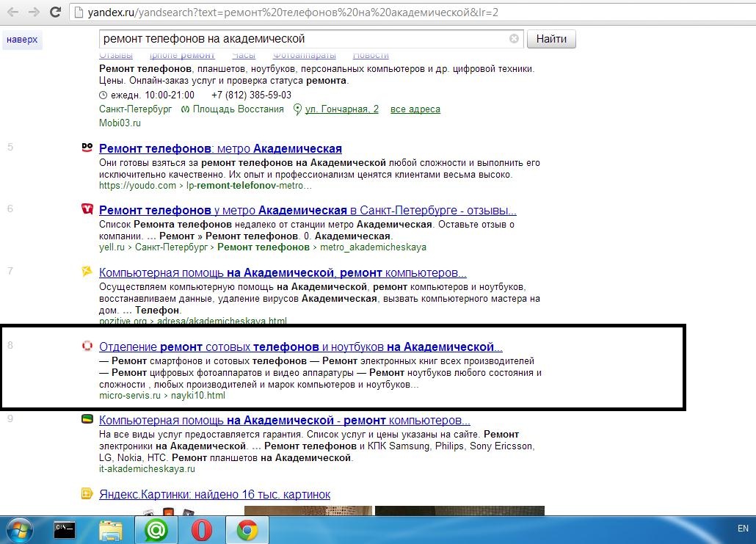Click the https://youdo.com green URL
Screen dimensions: 756x544
pyautogui.click(x=137, y=185)
